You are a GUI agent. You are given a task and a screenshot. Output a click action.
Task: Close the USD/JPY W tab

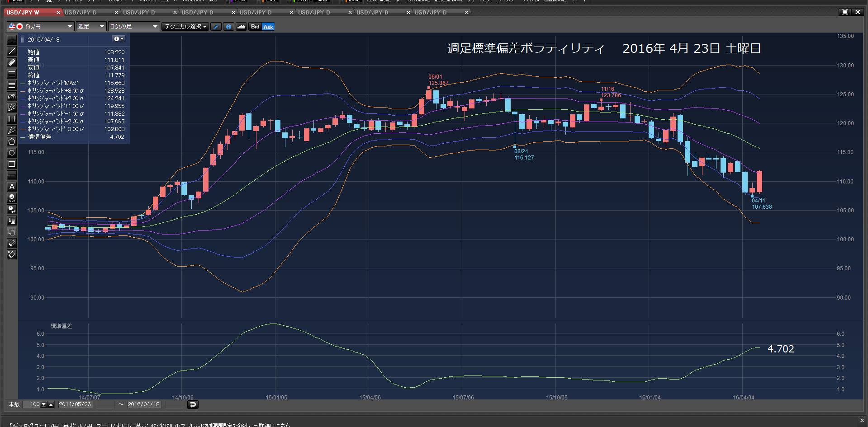point(58,13)
